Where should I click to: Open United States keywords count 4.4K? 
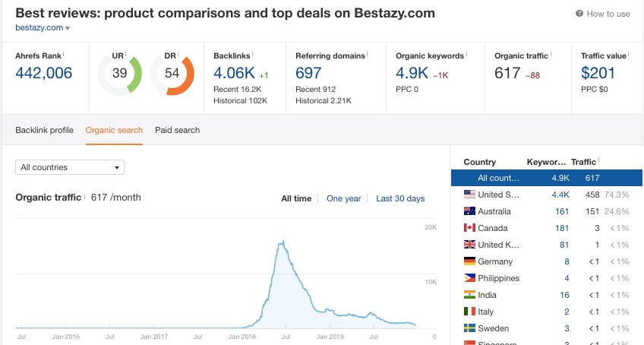click(x=560, y=195)
